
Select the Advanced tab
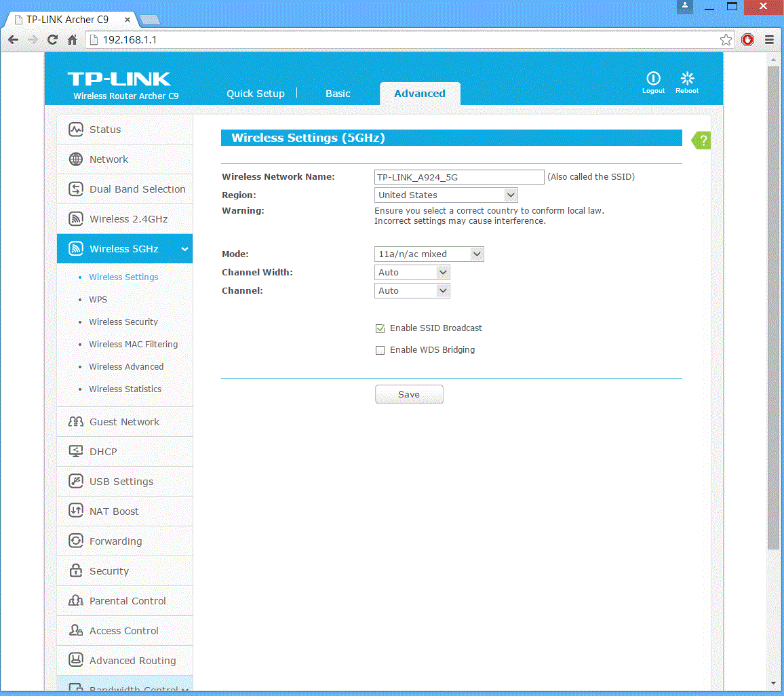coord(420,94)
